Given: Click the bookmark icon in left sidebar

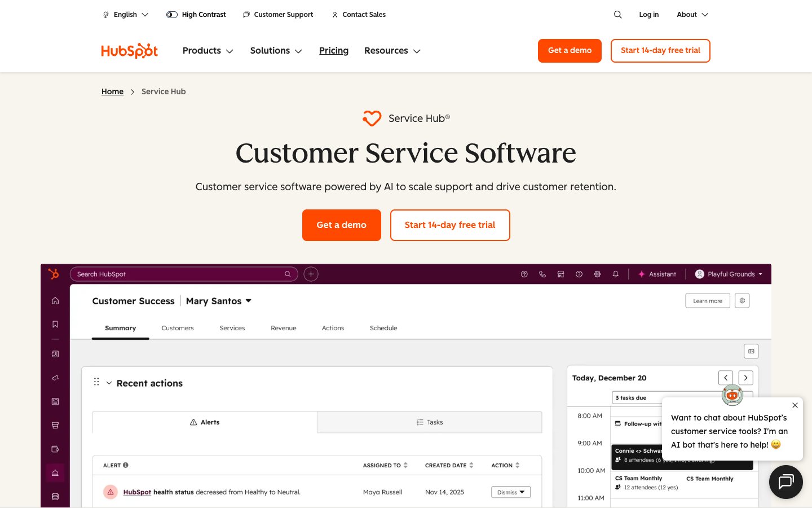Looking at the screenshot, I should pyautogui.click(x=55, y=325).
